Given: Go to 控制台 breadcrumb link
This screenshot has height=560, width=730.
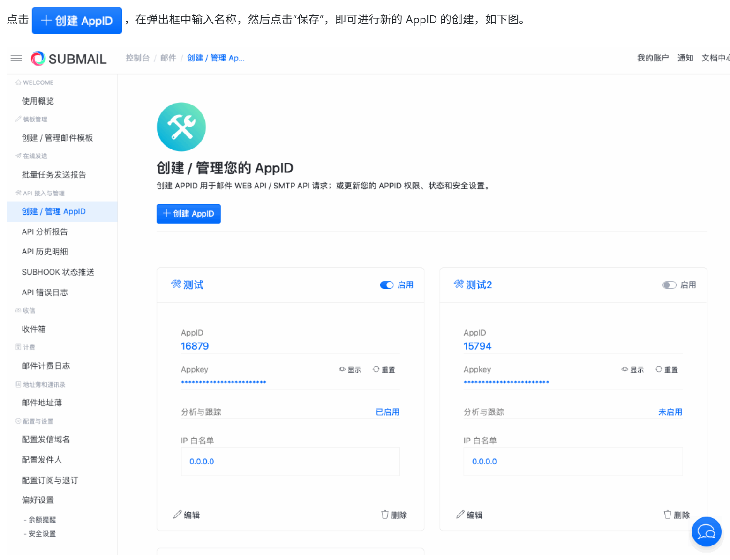Looking at the screenshot, I should point(137,58).
